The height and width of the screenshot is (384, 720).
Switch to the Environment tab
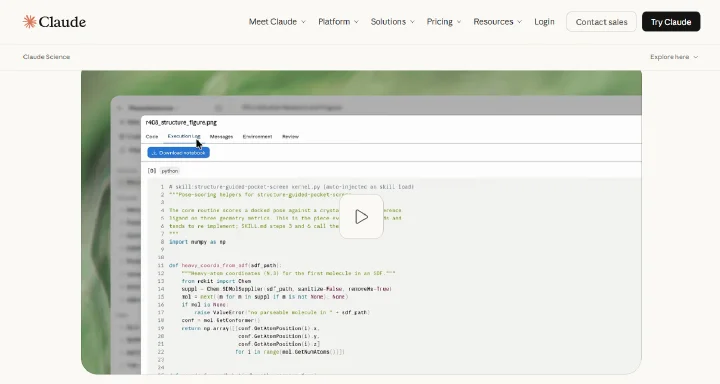point(257,136)
